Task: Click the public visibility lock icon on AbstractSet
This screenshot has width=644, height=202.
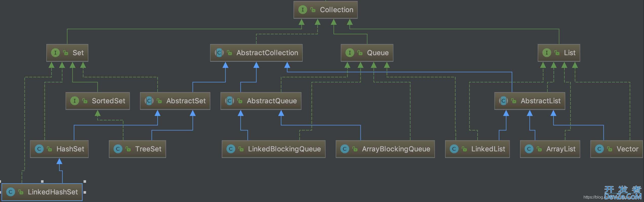Action: click(x=159, y=101)
